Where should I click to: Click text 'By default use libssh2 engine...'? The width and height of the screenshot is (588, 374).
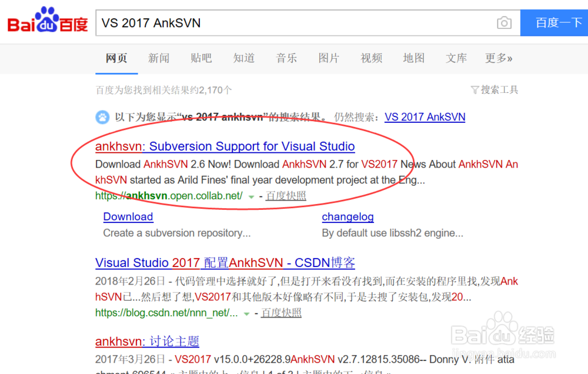393,233
